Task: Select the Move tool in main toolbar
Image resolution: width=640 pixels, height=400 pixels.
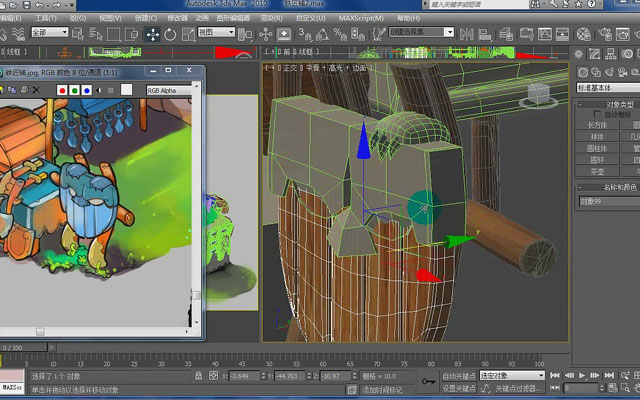Action: 153,34
